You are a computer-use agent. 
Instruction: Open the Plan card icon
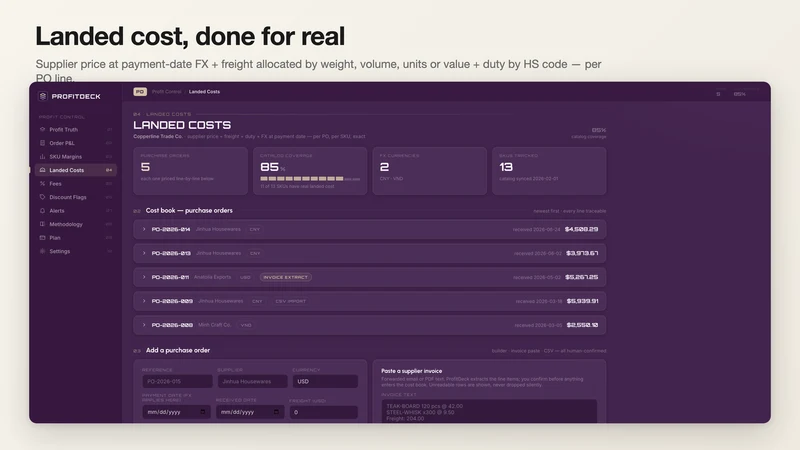[x=42, y=238]
